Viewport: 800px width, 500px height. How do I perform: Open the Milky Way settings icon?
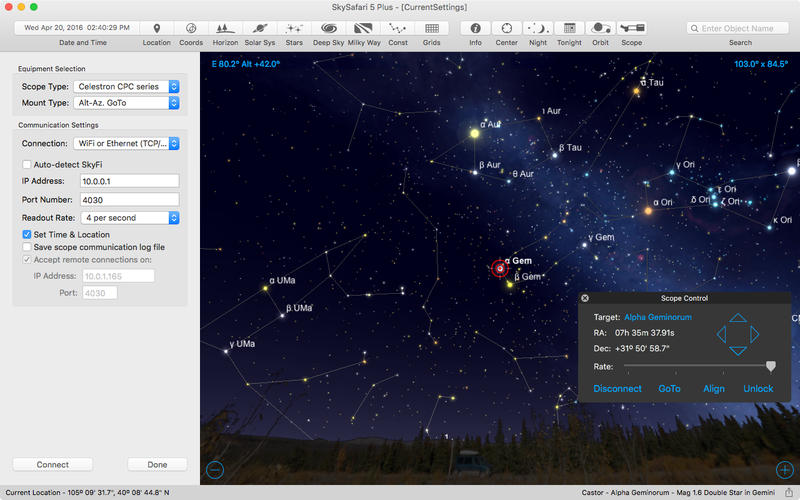pyautogui.click(x=363, y=29)
